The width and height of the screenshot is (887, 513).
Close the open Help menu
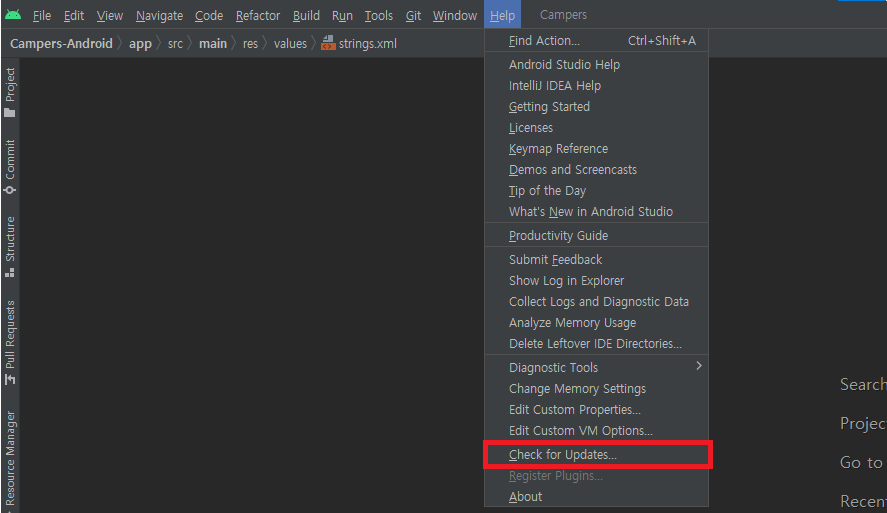pyautogui.click(x=502, y=15)
